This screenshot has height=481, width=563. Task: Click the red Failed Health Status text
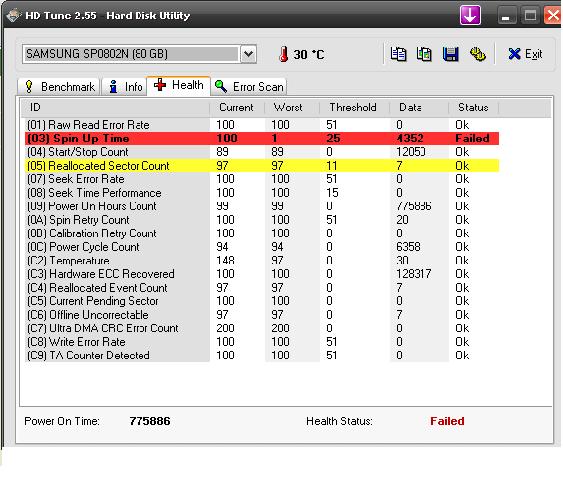[x=447, y=421]
